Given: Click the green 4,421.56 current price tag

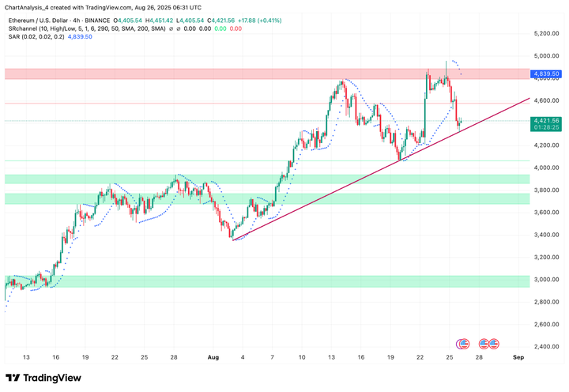Looking at the screenshot, I should click(x=546, y=121).
